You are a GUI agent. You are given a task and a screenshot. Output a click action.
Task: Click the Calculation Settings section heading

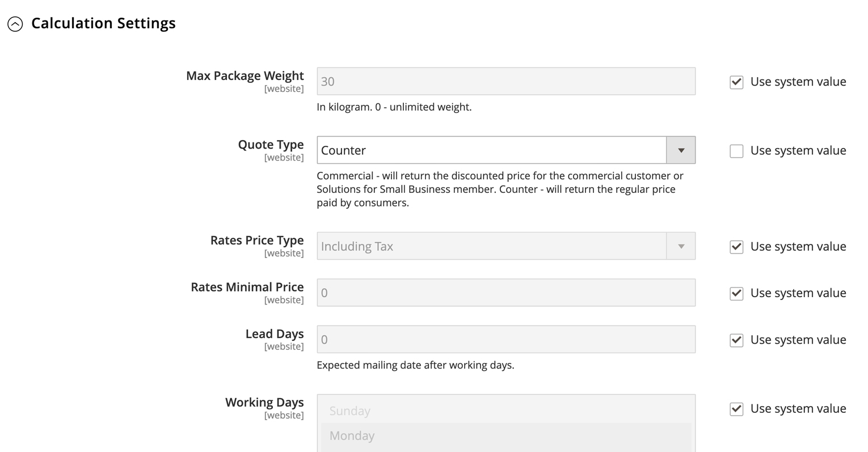[x=103, y=23]
